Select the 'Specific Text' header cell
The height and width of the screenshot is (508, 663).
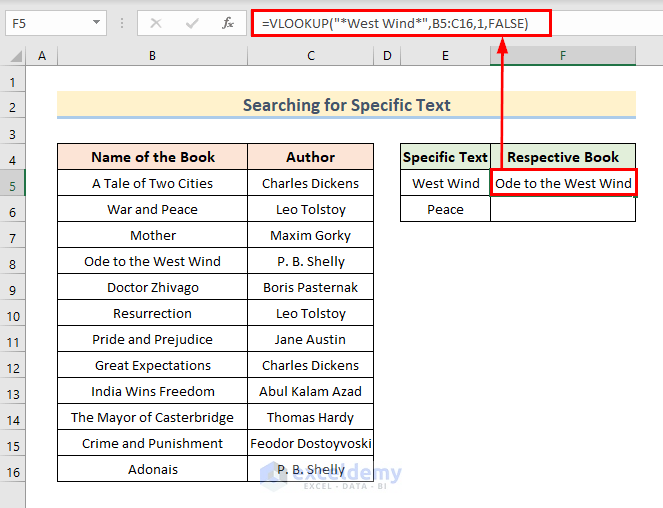(445, 157)
